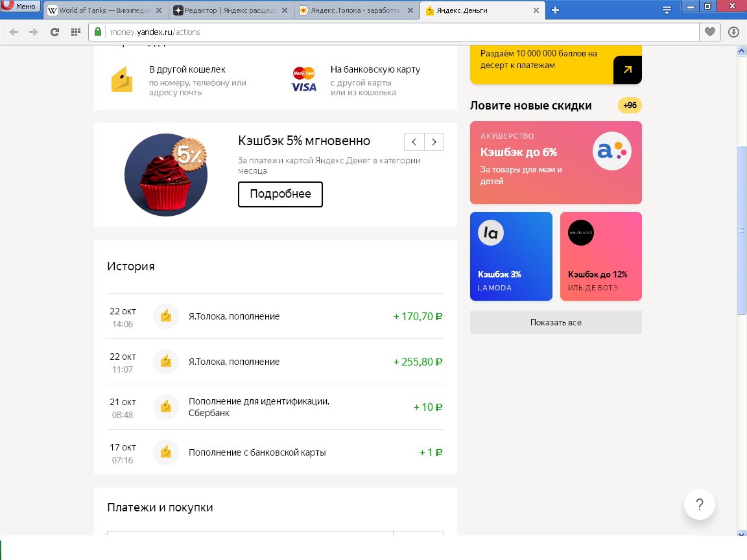Click the cupcake 5% cashback image
747x560 pixels.
coord(166,175)
